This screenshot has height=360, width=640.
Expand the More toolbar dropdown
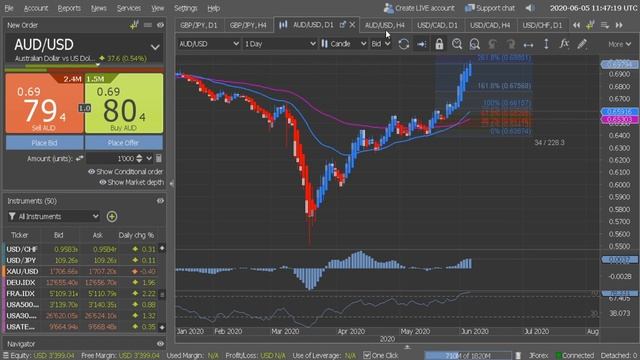(619, 44)
